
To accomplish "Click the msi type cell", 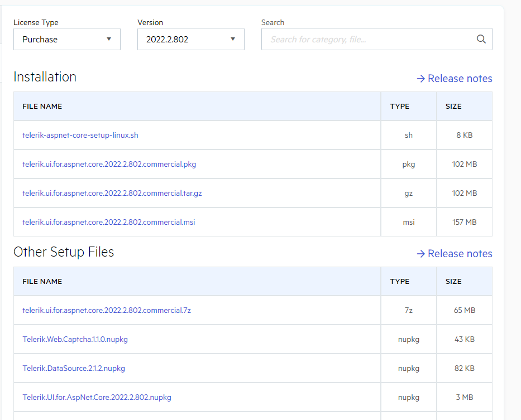I will tap(409, 222).
